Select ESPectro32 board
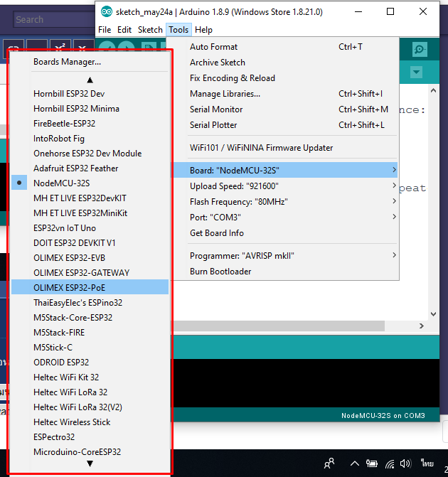Viewport: 448px width, 477px height. pos(90,436)
